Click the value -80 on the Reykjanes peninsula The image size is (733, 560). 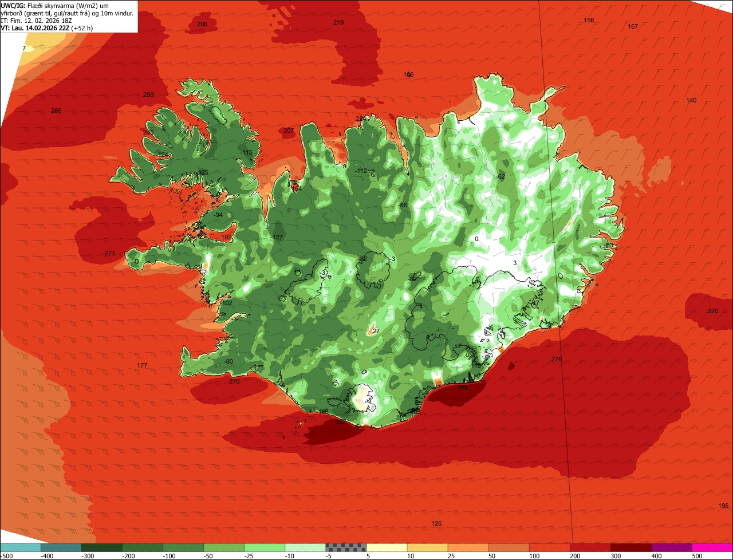[x=228, y=361]
